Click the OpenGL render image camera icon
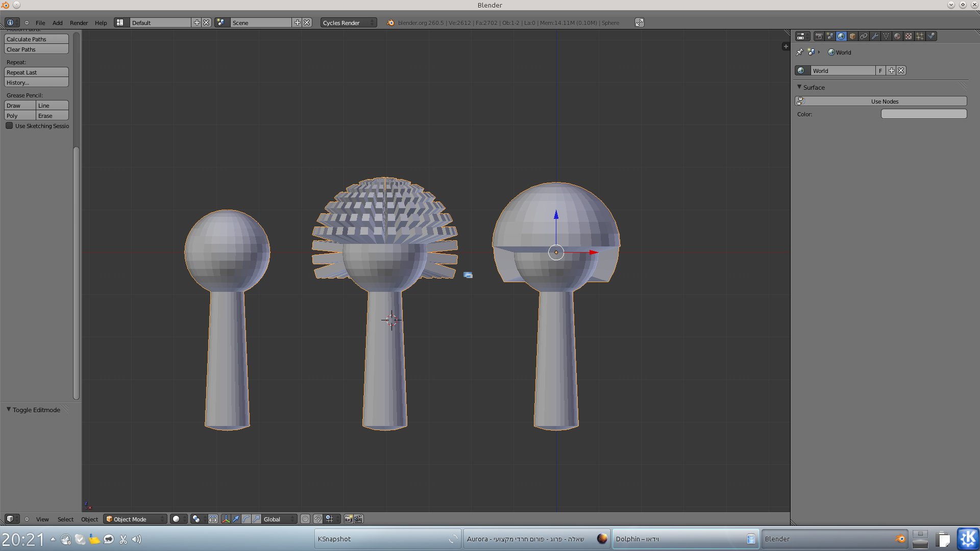The width and height of the screenshot is (980, 551). (x=348, y=519)
